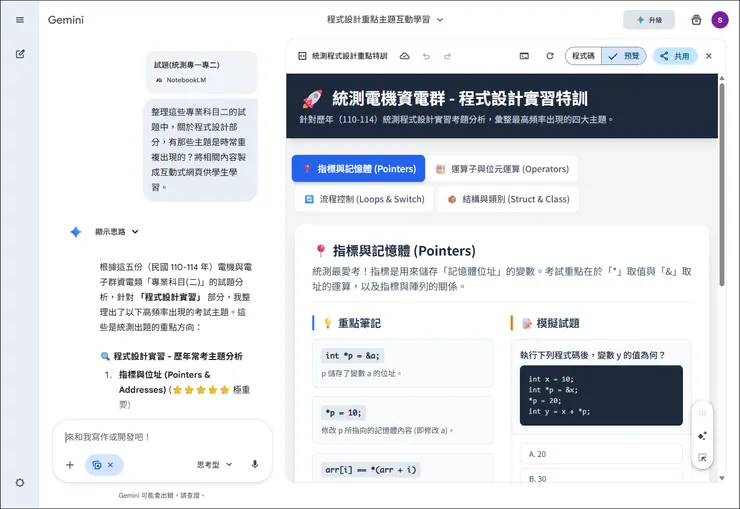Redo with the canvas redo arrow
Screen dimensions: 740x509
[x=447, y=56]
